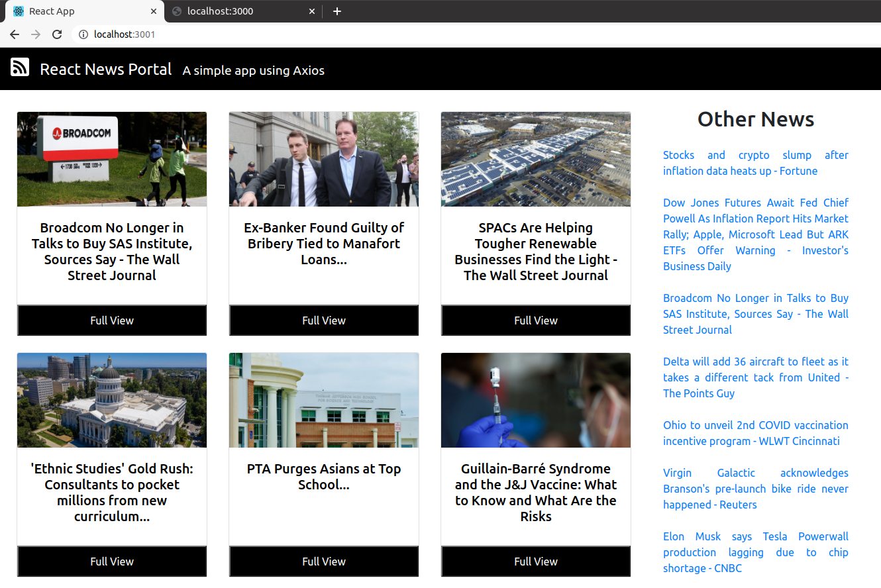Open Full View for 'Ethnic Studies' Gold Rush article
The height and width of the screenshot is (588, 881).
click(x=112, y=562)
